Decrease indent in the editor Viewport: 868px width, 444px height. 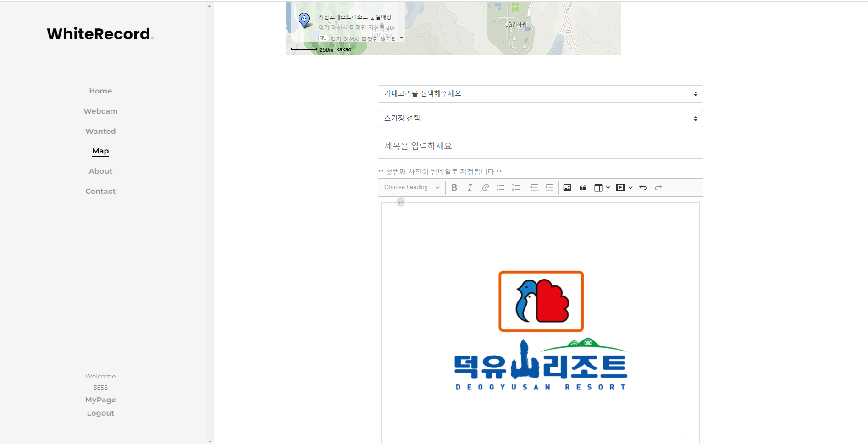534,187
